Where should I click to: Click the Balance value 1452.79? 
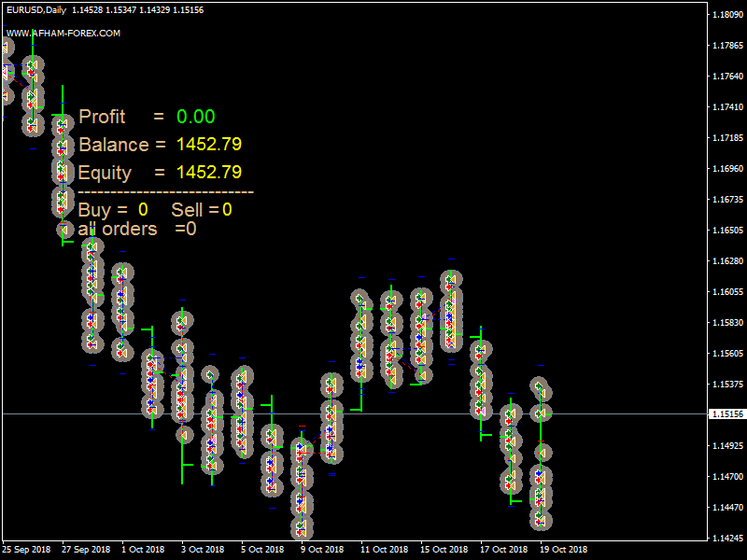click(209, 145)
